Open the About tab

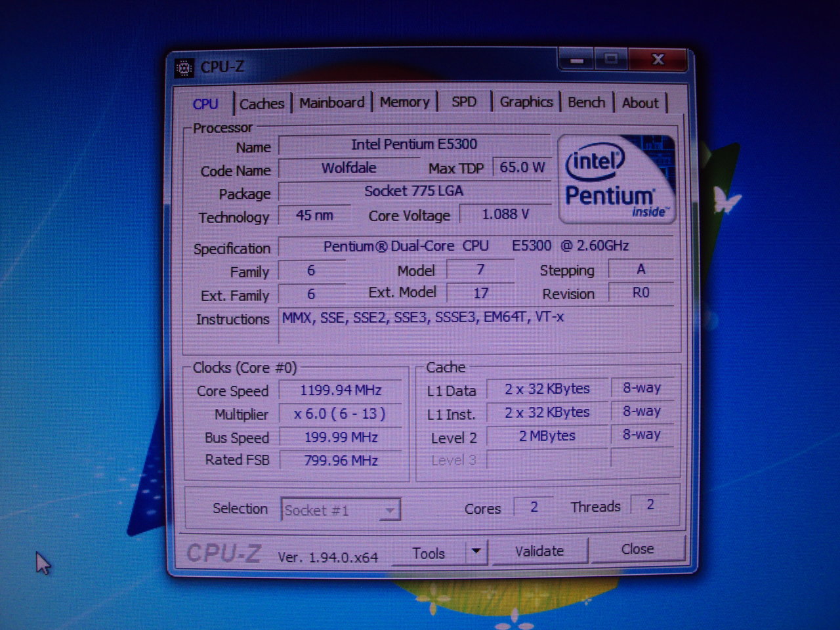[640, 103]
